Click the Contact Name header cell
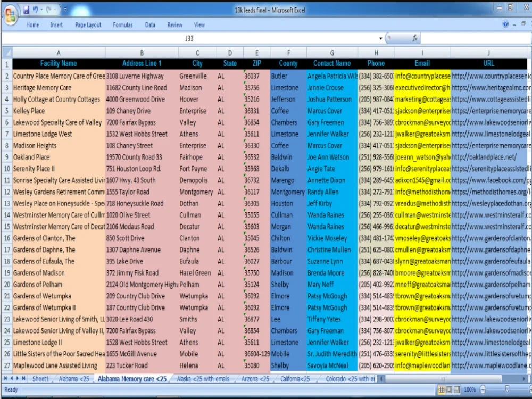Image resolution: width=532 pixels, height=399 pixels. pos(332,63)
